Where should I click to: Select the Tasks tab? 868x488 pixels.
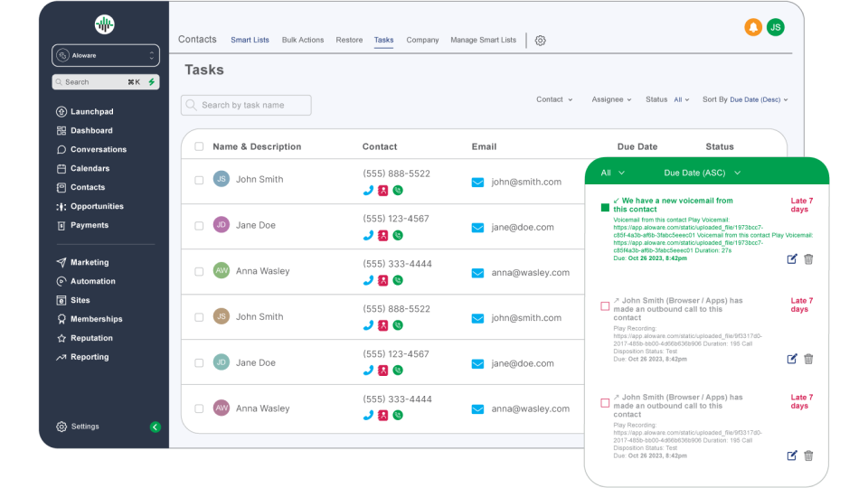[383, 40]
